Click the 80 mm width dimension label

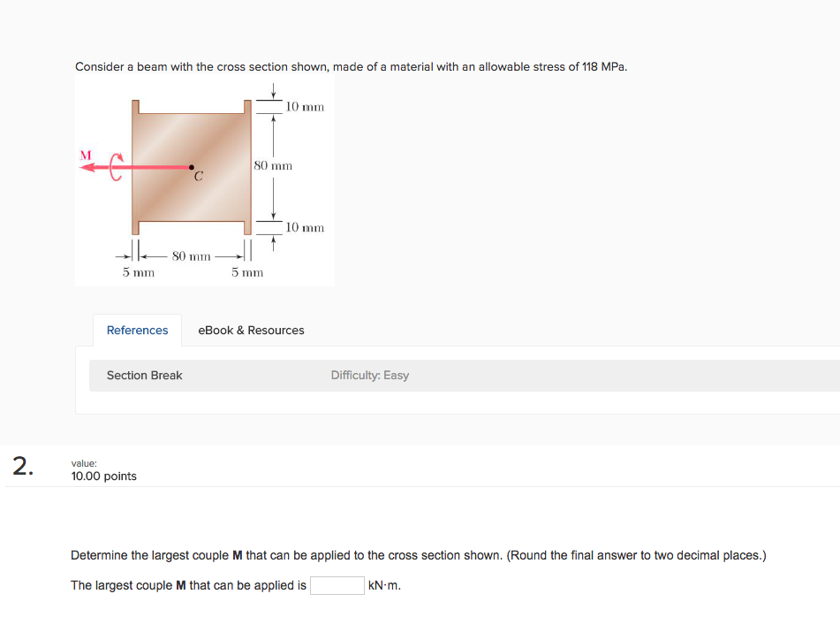(190, 256)
